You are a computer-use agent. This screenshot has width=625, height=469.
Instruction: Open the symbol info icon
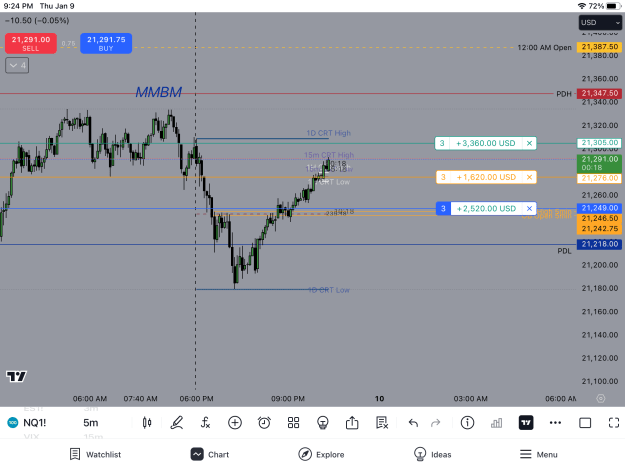pyautogui.click(x=467, y=423)
